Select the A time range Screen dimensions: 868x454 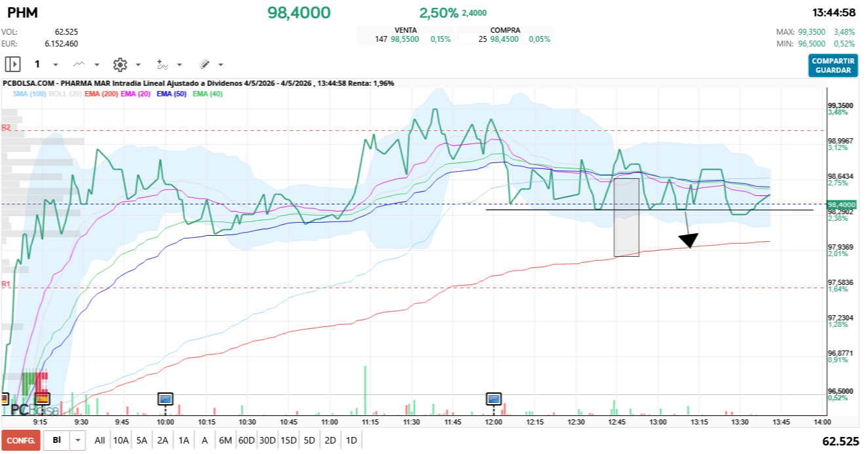pos(204,440)
